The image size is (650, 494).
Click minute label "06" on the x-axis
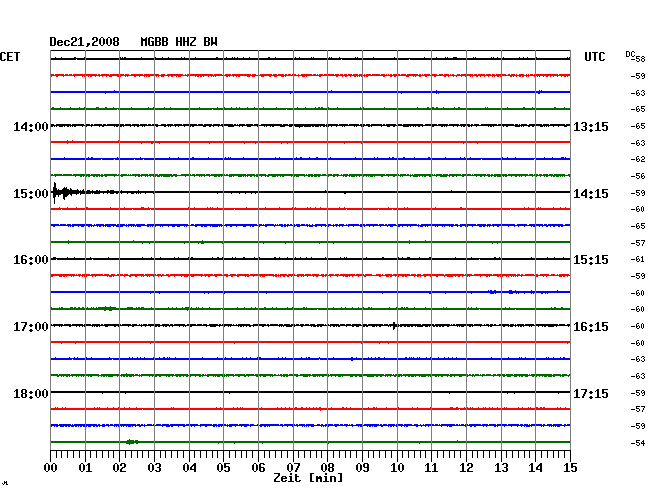(258, 468)
